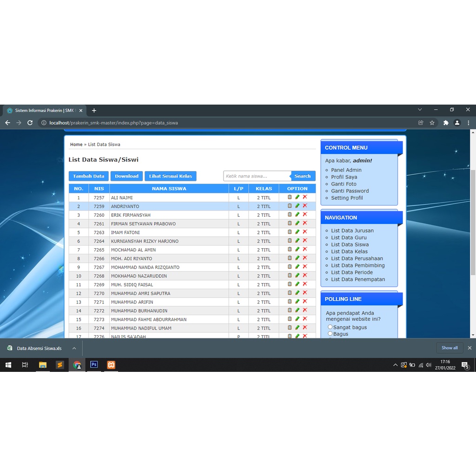Select the Bagus poll option
Viewport: 476px width, 476px height.
pos(330,334)
